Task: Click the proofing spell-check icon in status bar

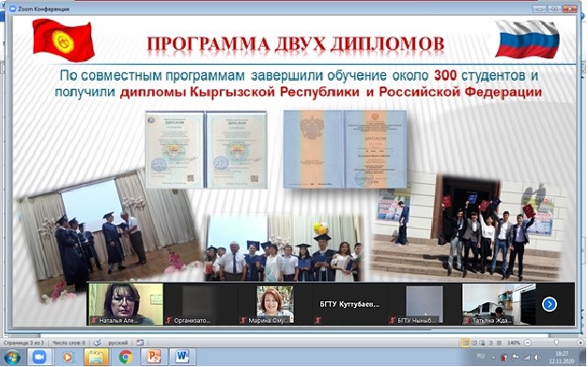Action: (97, 343)
